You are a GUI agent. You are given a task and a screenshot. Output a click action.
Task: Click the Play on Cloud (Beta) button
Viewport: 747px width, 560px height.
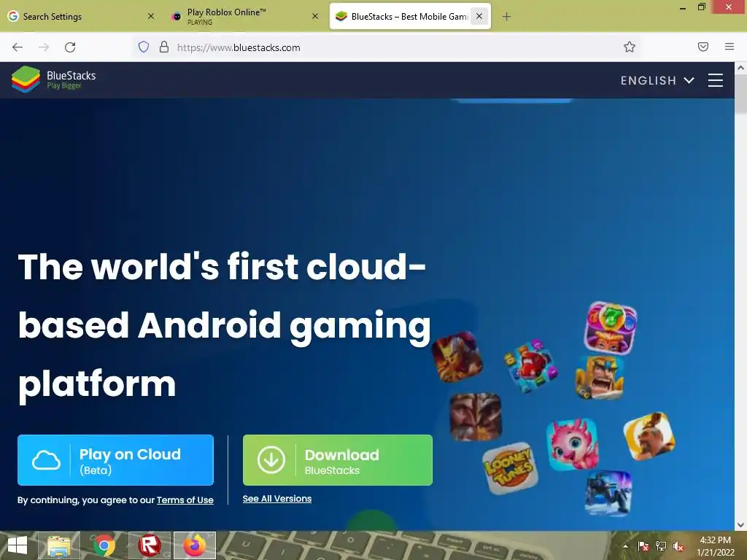pos(115,460)
